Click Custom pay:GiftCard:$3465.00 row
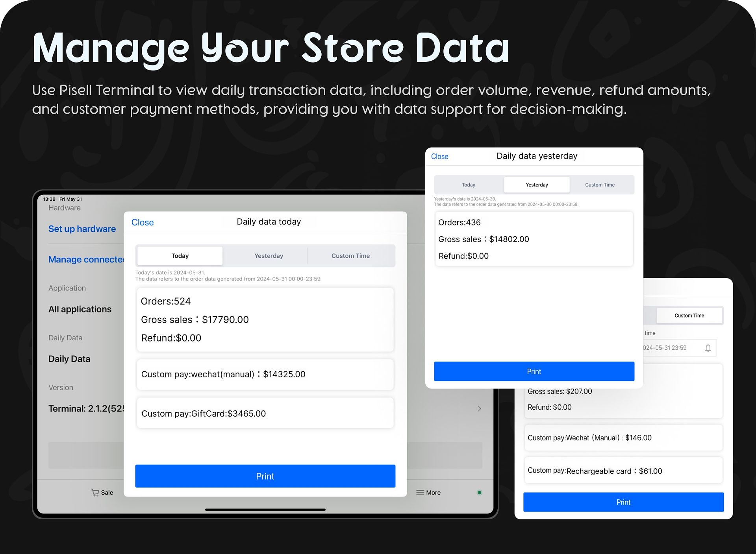Viewport: 756px width, 554px height. coord(265,413)
